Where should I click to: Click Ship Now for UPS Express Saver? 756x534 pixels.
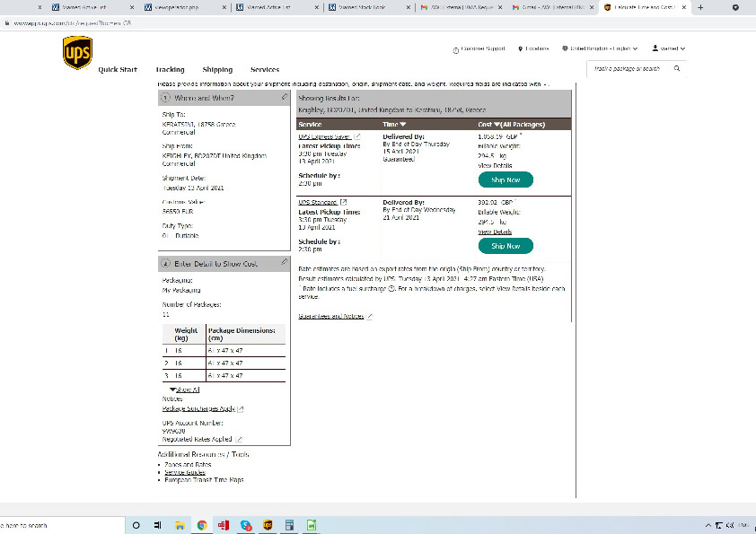(505, 179)
